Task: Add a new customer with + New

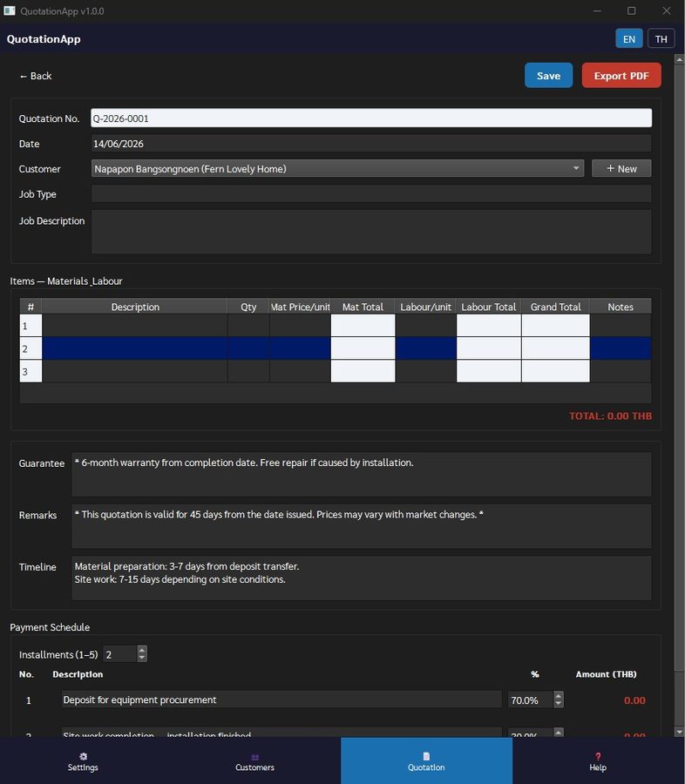Action: click(x=621, y=168)
